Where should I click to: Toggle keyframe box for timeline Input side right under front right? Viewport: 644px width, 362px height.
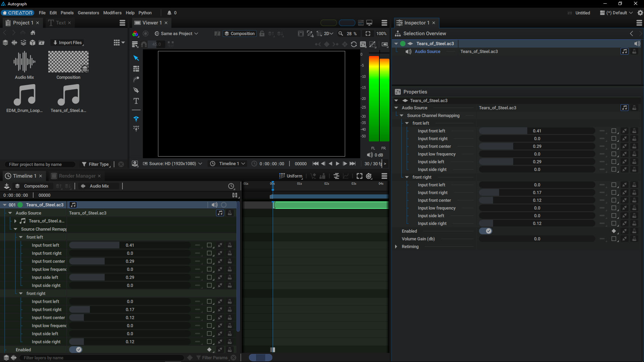[x=209, y=342]
